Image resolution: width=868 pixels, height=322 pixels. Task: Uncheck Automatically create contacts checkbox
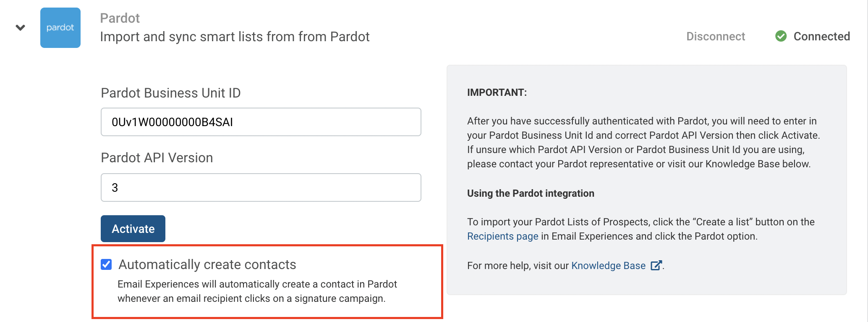[106, 264]
